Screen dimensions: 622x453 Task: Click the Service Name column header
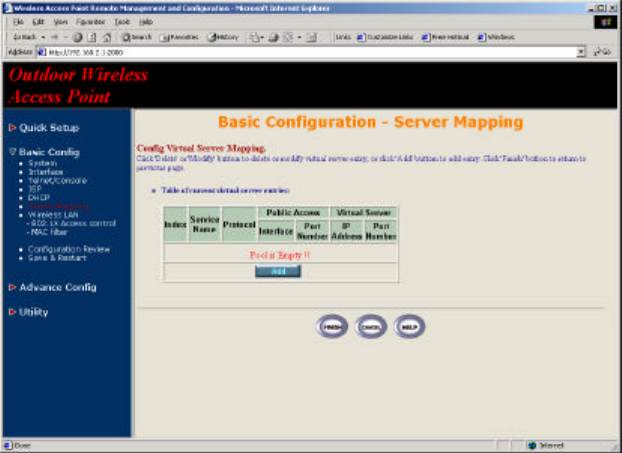pyautogui.click(x=205, y=225)
